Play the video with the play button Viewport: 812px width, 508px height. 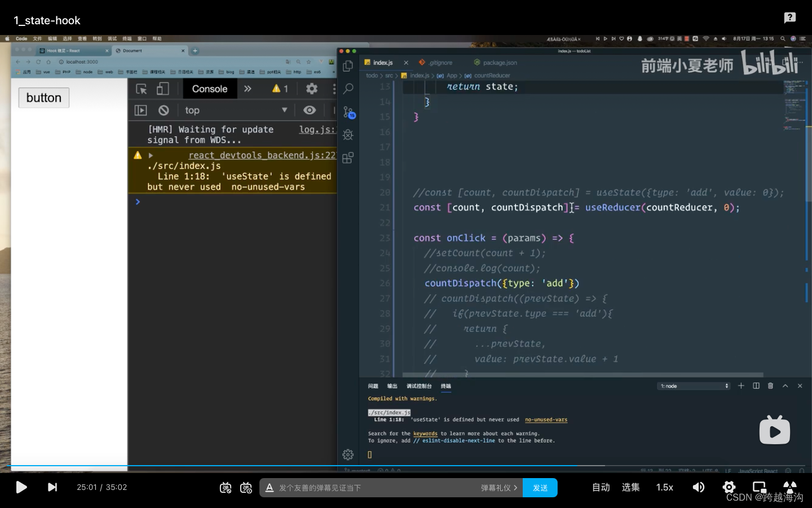(x=21, y=487)
